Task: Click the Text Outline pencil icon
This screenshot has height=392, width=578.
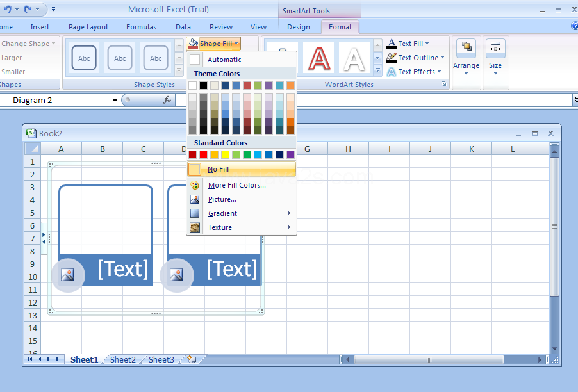Action: pos(392,58)
